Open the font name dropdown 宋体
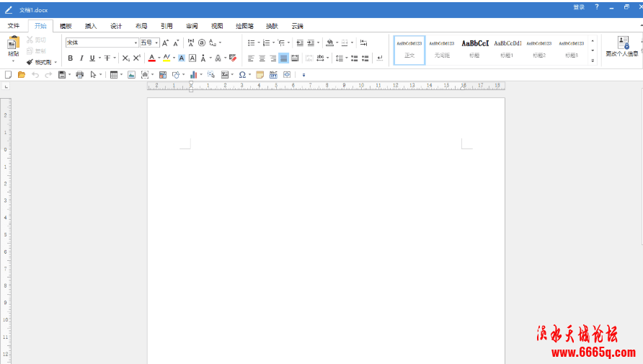Screen dimensions: 643x364 click(136, 43)
